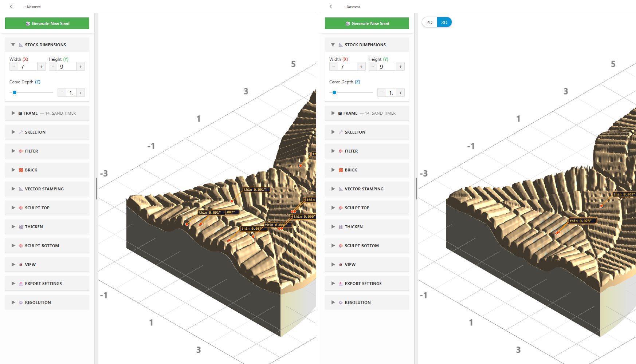Click Resolution gear icon in left window

point(21,302)
